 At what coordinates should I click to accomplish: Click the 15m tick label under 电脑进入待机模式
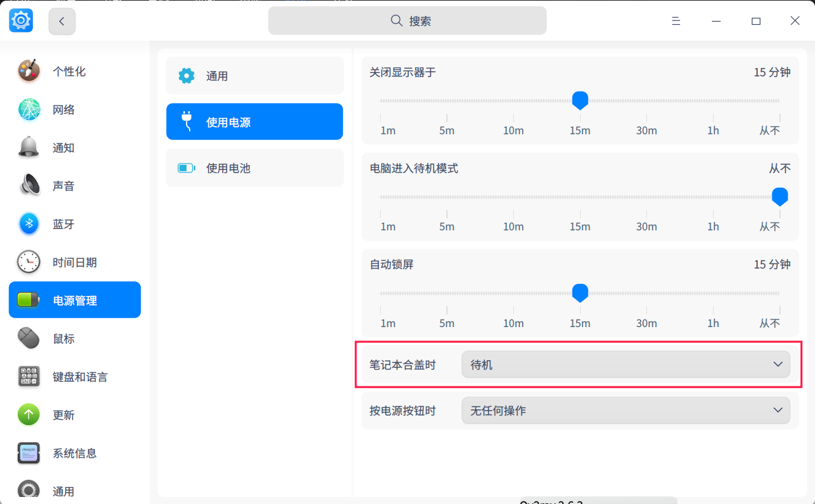(x=580, y=227)
